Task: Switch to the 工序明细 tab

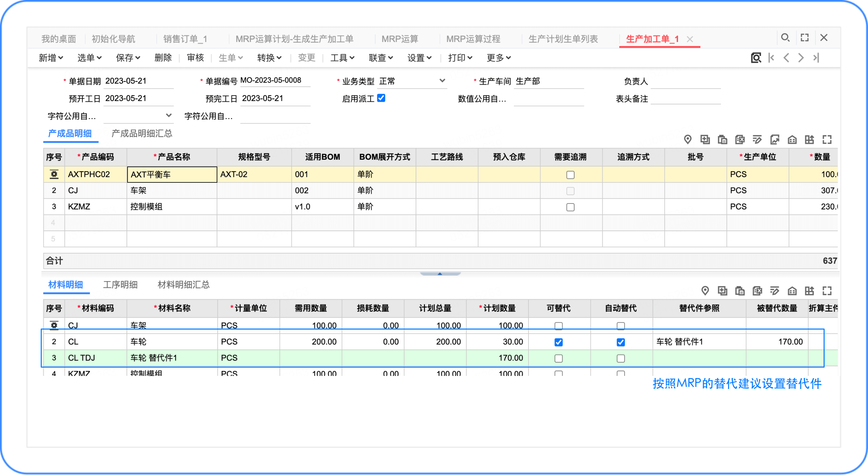Action: pyautogui.click(x=121, y=285)
